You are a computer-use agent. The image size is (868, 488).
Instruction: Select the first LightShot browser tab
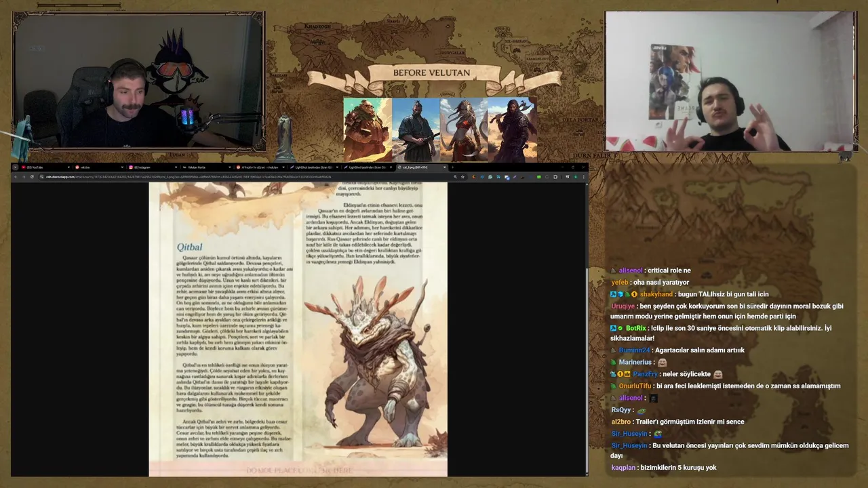coord(314,167)
